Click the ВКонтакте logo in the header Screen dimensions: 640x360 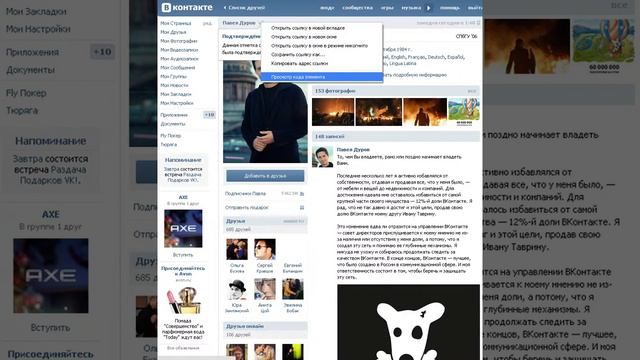coord(187,7)
